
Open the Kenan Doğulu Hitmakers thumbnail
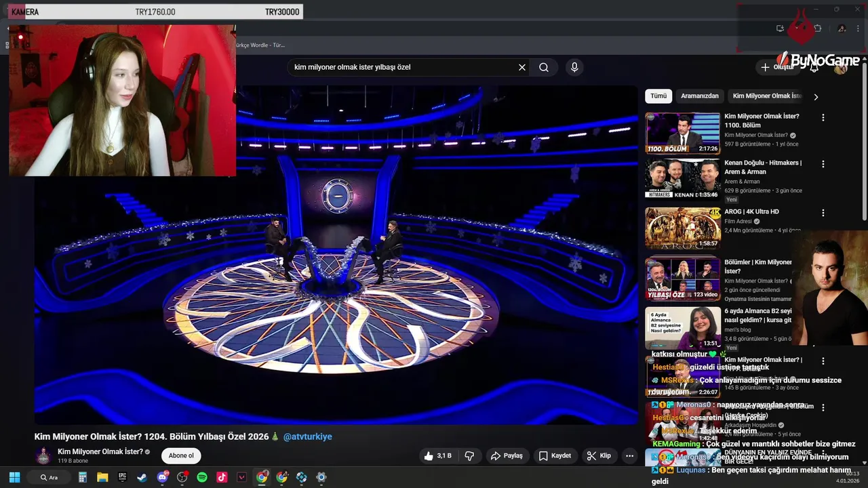click(x=682, y=179)
